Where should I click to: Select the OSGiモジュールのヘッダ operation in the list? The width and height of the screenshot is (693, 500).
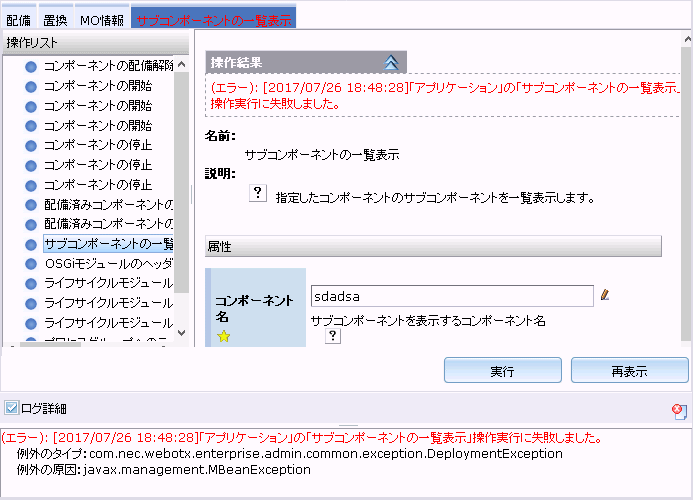108,264
